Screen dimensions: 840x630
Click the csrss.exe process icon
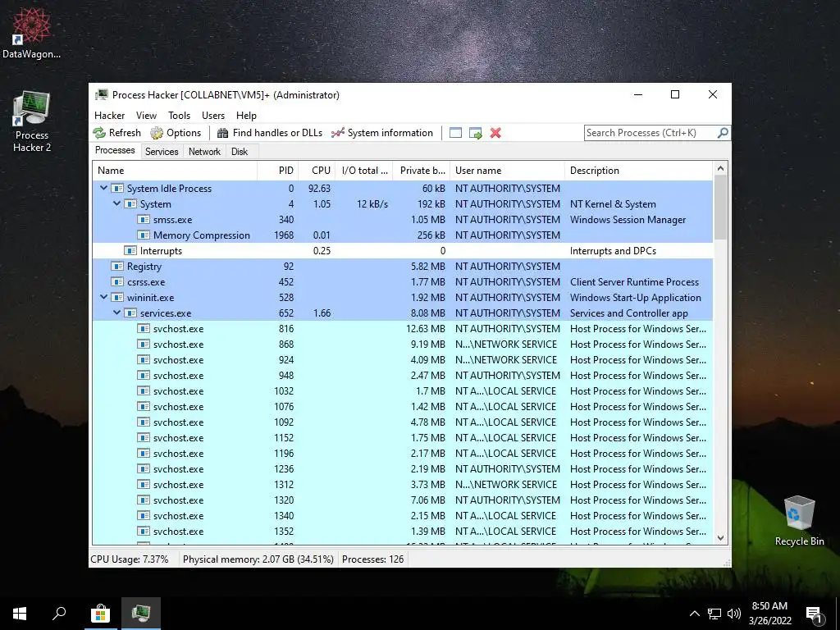117,282
